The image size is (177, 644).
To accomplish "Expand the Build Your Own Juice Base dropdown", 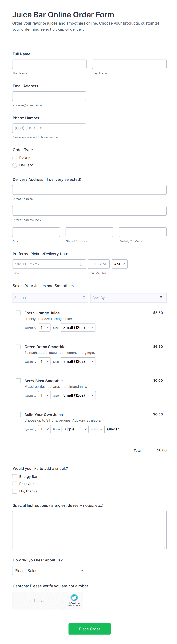I will pyautogui.click(x=75, y=429).
